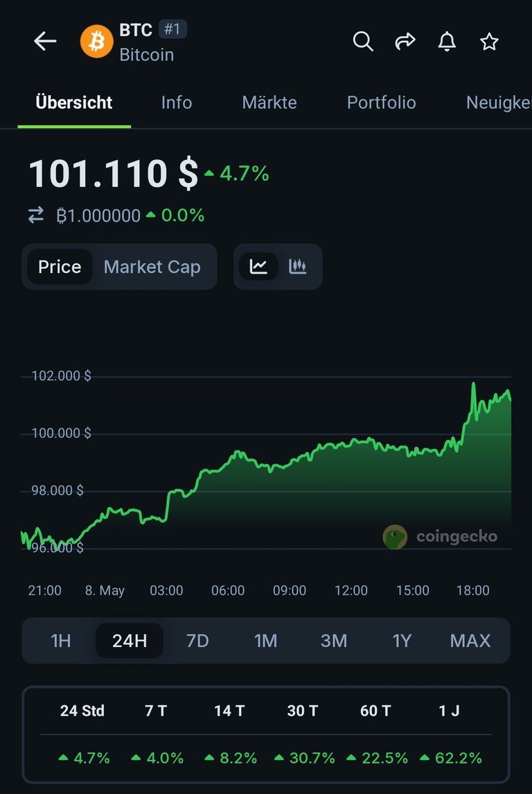The height and width of the screenshot is (794, 532).
Task: Select the 1H time range
Action: pos(61,641)
